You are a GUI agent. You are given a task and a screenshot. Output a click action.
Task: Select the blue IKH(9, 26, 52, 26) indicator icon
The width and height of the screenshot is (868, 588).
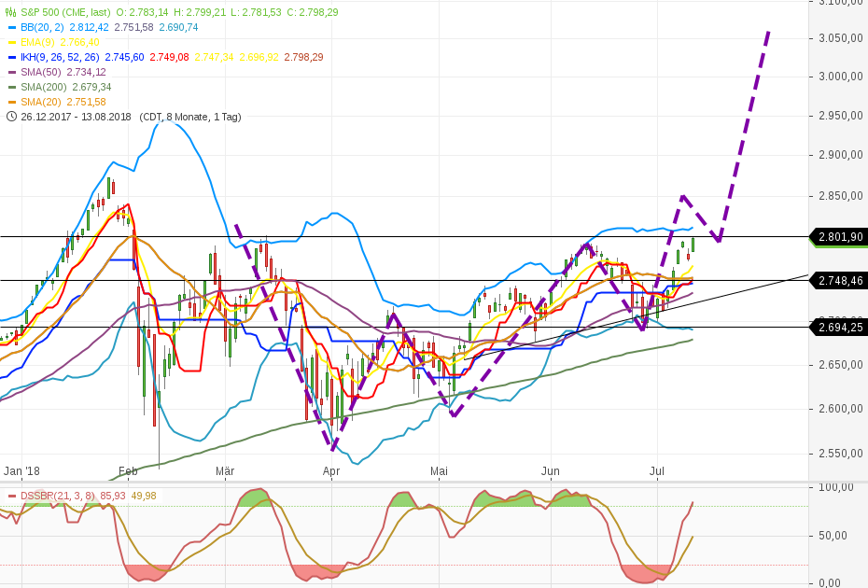coord(13,56)
